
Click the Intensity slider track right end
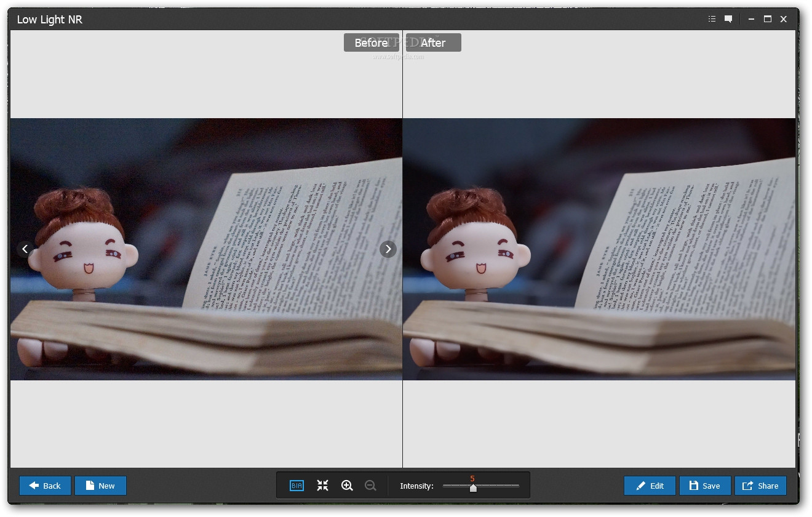pyautogui.click(x=517, y=486)
